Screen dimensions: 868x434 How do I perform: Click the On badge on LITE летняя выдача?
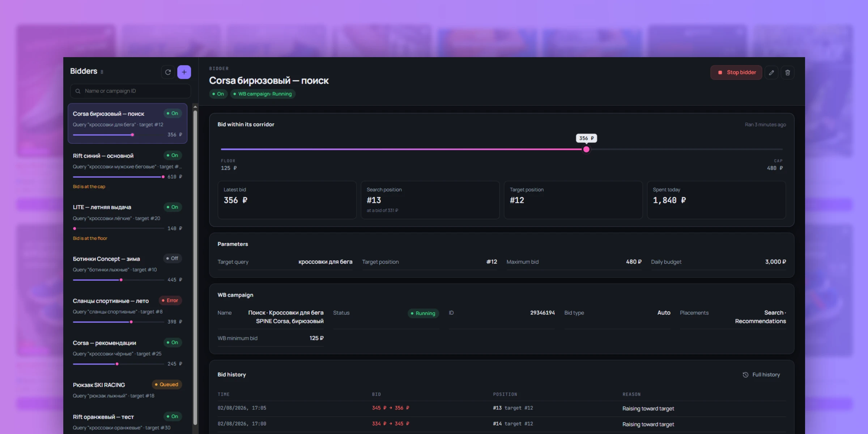point(173,207)
